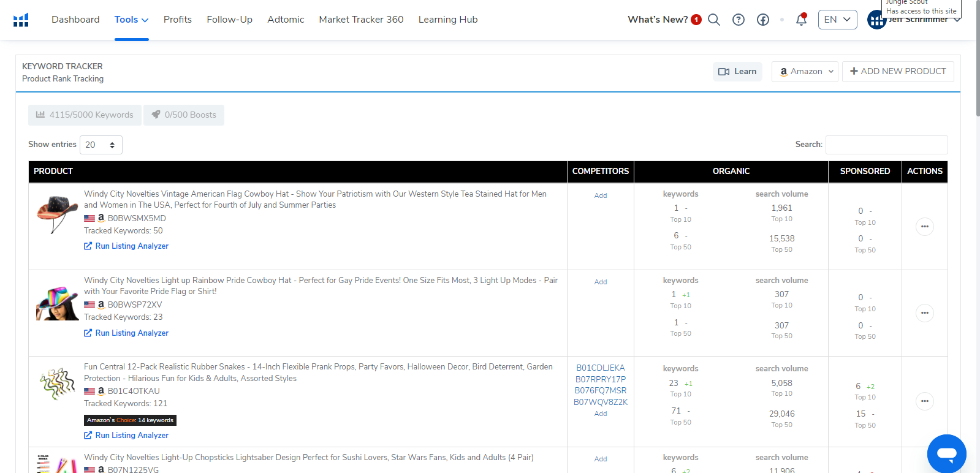Click the Amazon icon beside B01C4OTKAU
980x473 pixels.
click(101, 390)
